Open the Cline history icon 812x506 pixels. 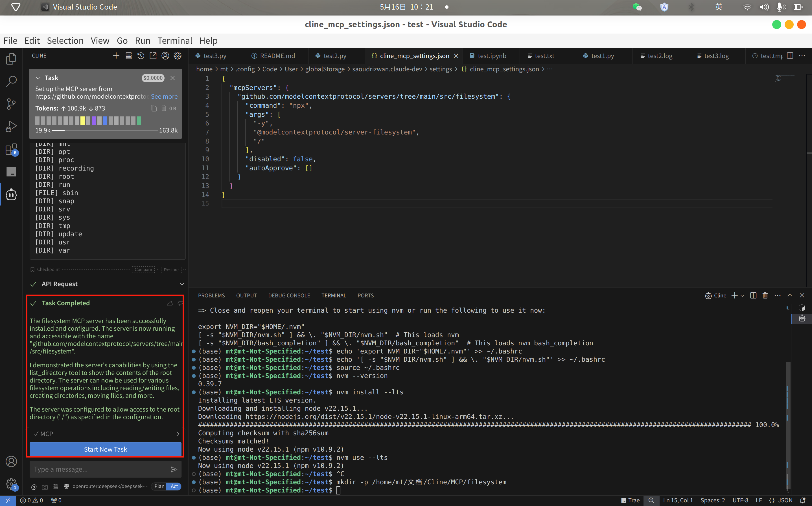click(141, 56)
